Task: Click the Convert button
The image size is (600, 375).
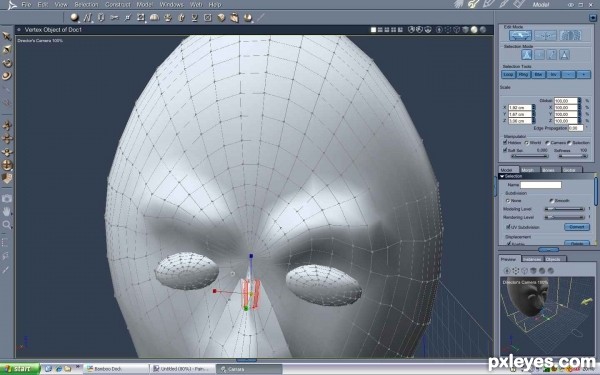Action: (577, 227)
